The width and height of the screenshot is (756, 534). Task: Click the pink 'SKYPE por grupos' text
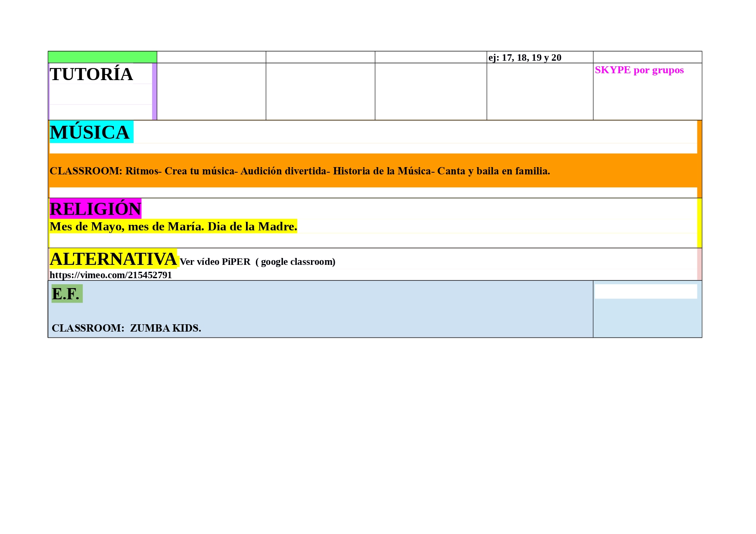[639, 70]
